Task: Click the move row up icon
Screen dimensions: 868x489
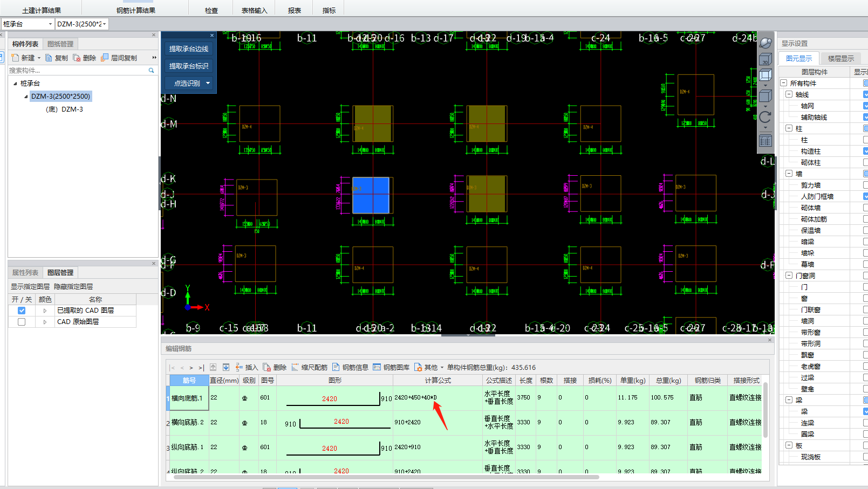Action: click(213, 367)
